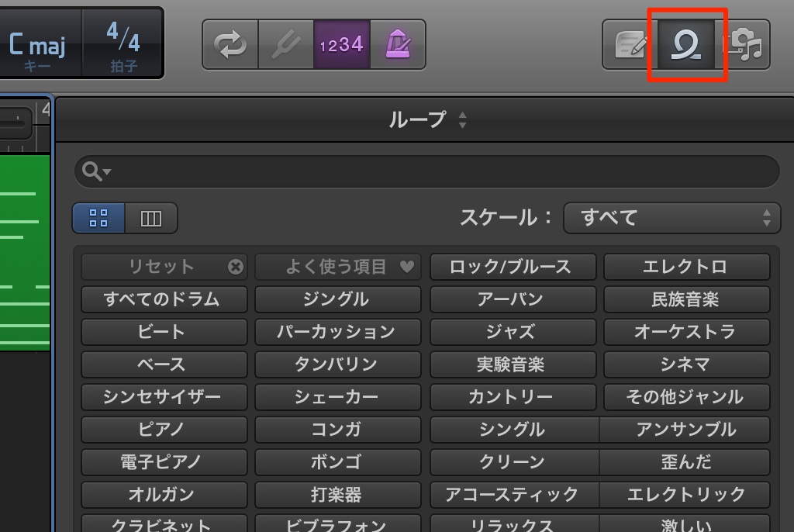Select the シングル descriptor
Image resolution: width=794 pixels, height=532 pixels.
[515, 429]
